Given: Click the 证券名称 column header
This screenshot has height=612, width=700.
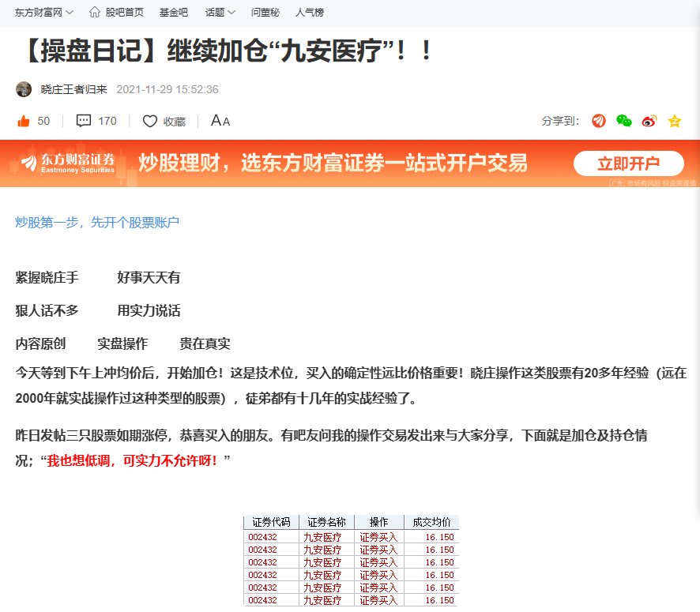Looking at the screenshot, I should [326, 522].
